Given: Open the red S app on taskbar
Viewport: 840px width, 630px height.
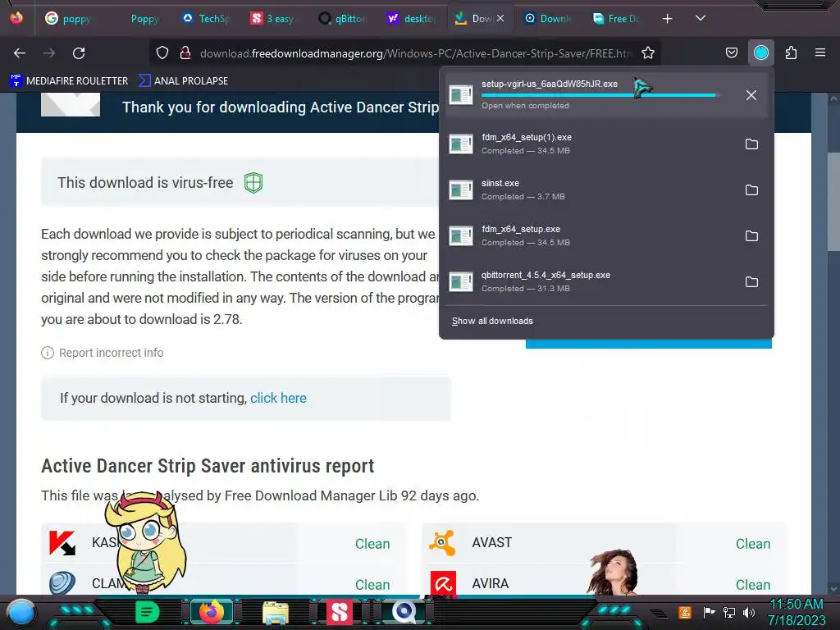Looking at the screenshot, I should pos(339,612).
